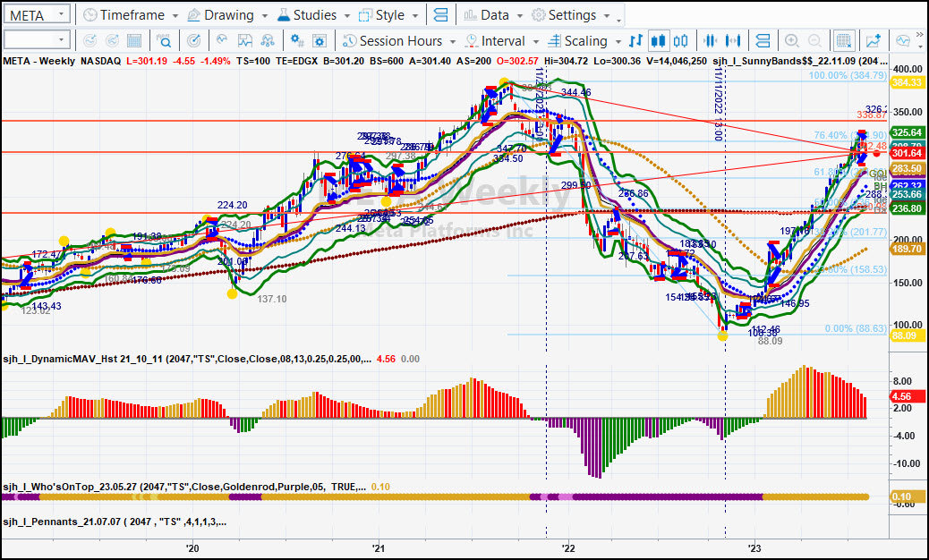The image size is (929, 560).
Task: Click the red 4.56 histogram value tag
Action: pos(908,396)
